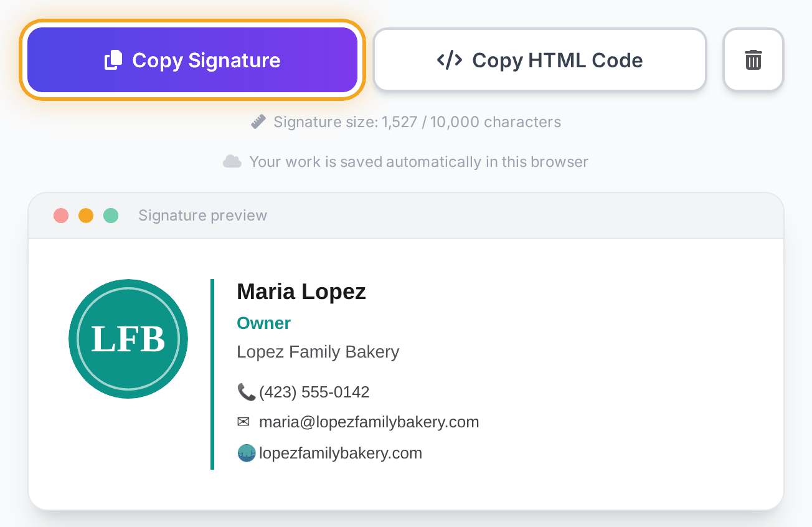Click the Copy HTML Code button
The image size is (812, 527).
[x=540, y=60]
